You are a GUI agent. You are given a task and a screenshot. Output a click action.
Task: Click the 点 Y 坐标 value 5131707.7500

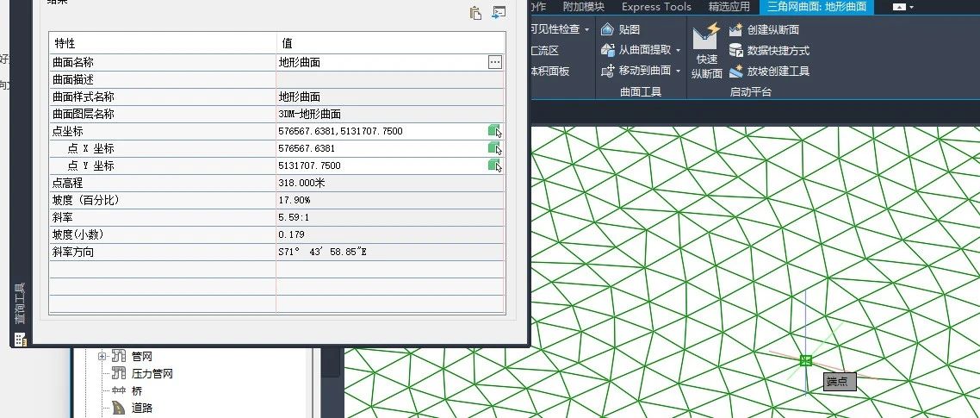pyautogui.click(x=309, y=165)
